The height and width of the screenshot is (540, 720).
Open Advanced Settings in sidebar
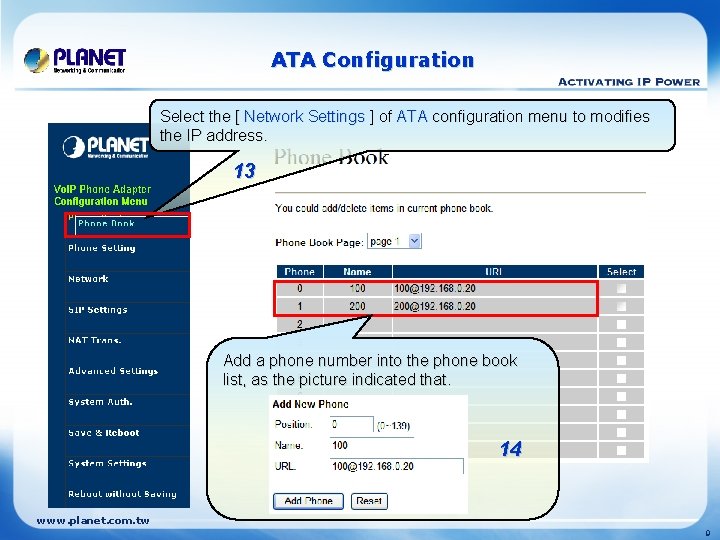pyautogui.click(x=113, y=371)
